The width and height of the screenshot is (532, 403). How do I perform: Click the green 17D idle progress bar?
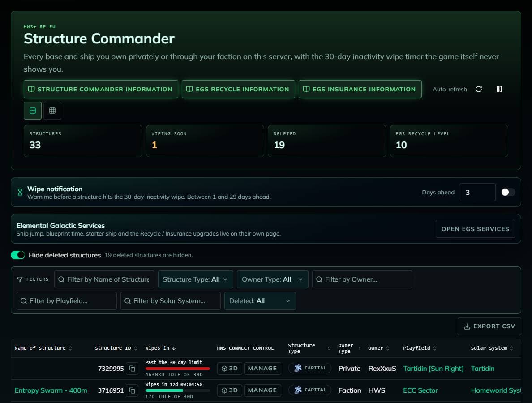tap(177, 390)
